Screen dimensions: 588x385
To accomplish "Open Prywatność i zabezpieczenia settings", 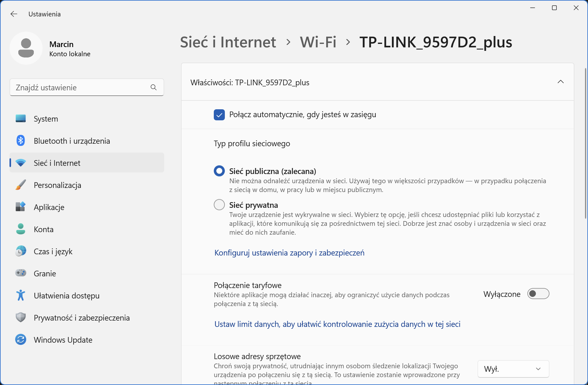I will pos(87,318).
